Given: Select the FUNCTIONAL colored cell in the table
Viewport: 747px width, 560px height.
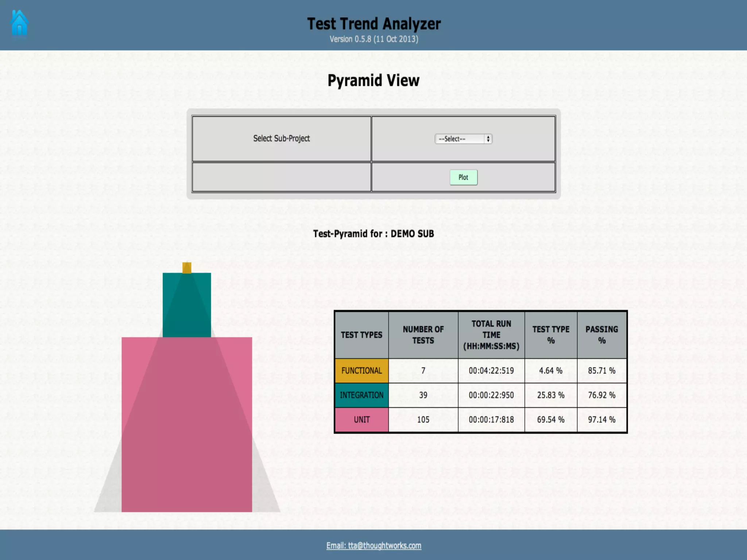Looking at the screenshot, I should click(361, 371).
